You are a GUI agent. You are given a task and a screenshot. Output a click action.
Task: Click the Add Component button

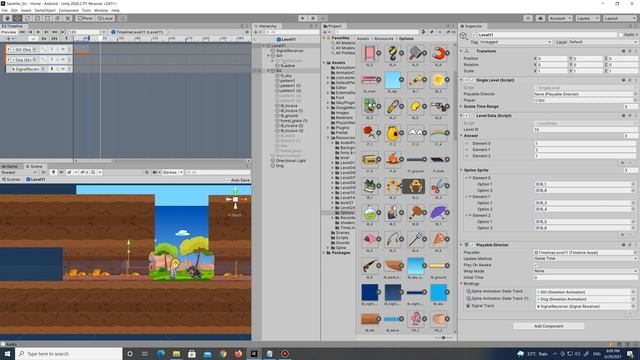click(549, 326)
